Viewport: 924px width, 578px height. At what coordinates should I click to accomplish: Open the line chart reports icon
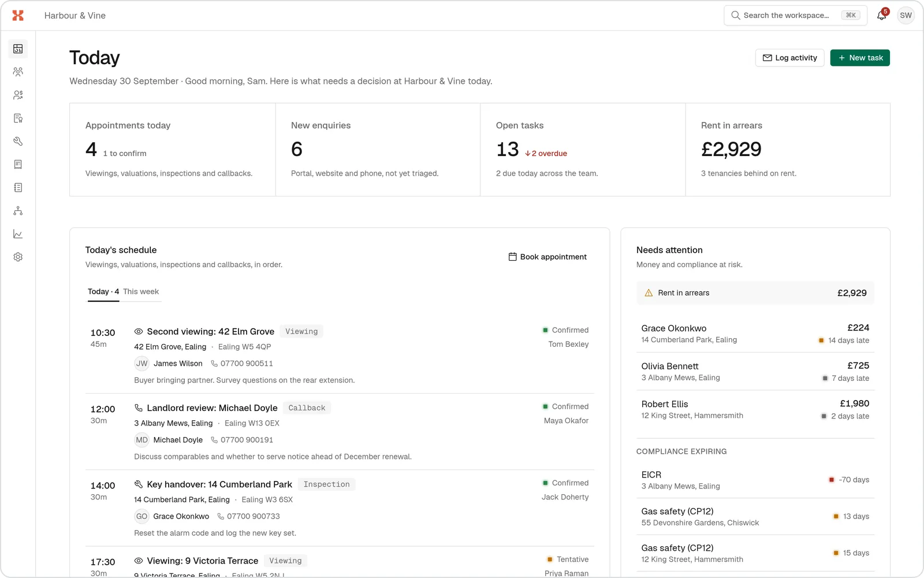coord(18,234)
